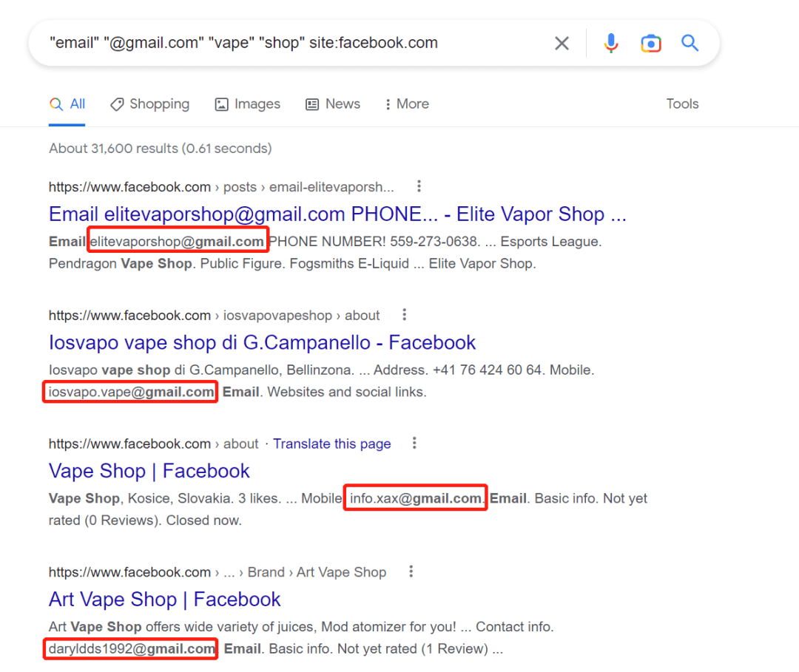Viewport: 799px width, 672px height.
Task: Open Google Lens camera search
Action: (650, 44)
